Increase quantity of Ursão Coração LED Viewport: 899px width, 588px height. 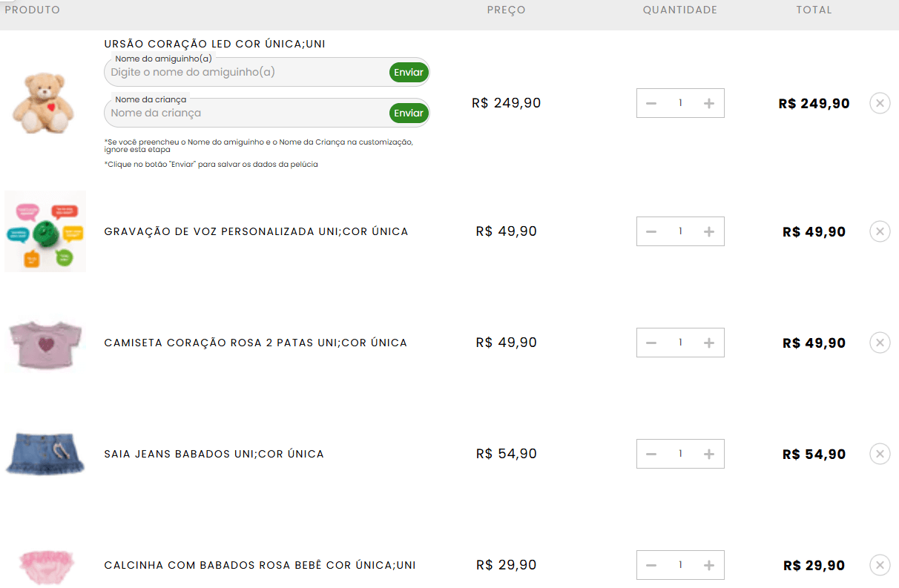pos(708,103)
